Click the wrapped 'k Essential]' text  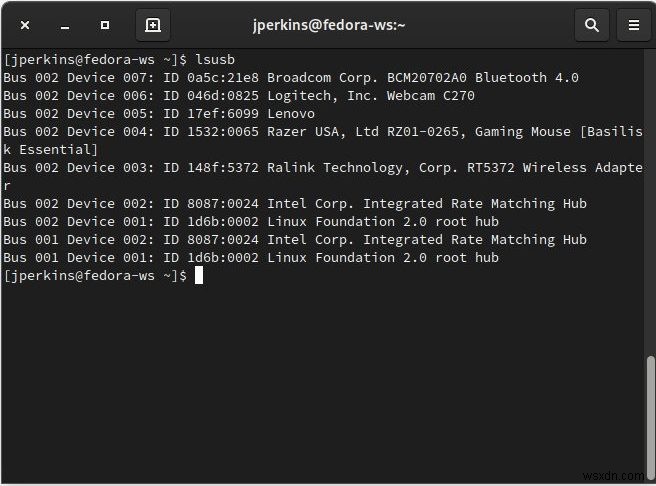tap(50, 149)
